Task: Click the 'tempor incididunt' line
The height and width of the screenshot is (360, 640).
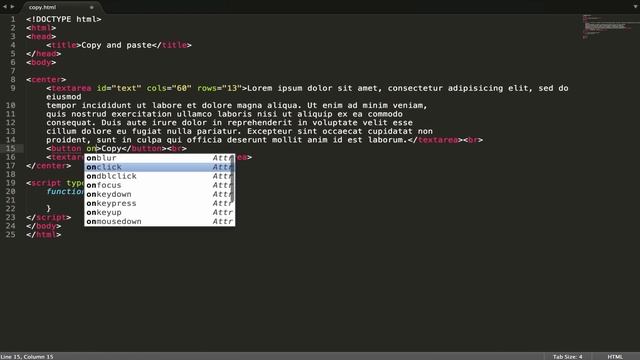Action: point(237,105)
